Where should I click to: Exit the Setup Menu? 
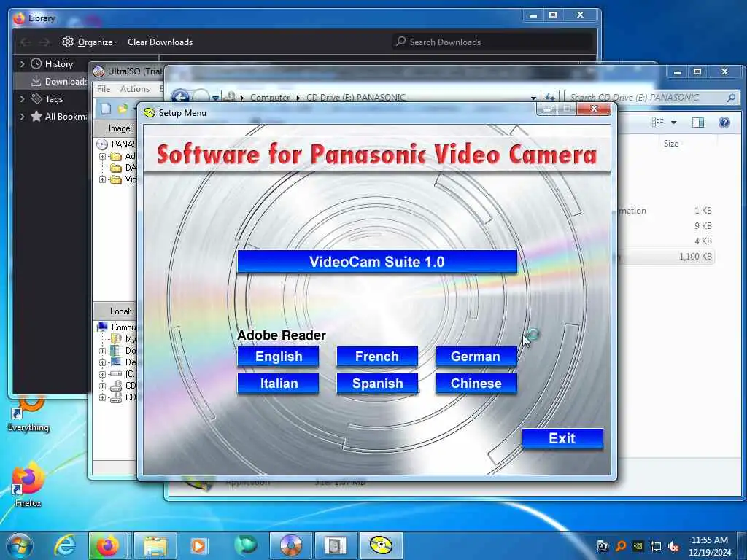562,438
